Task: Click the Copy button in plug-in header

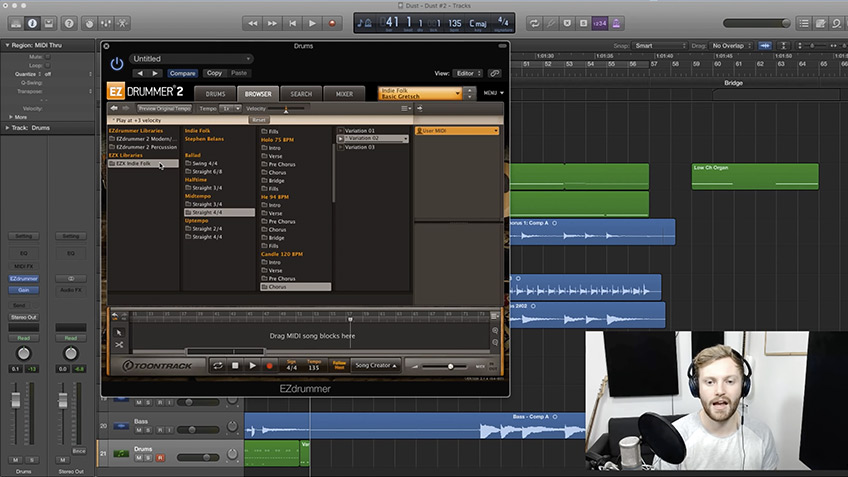Action: (x=214, y=73)
